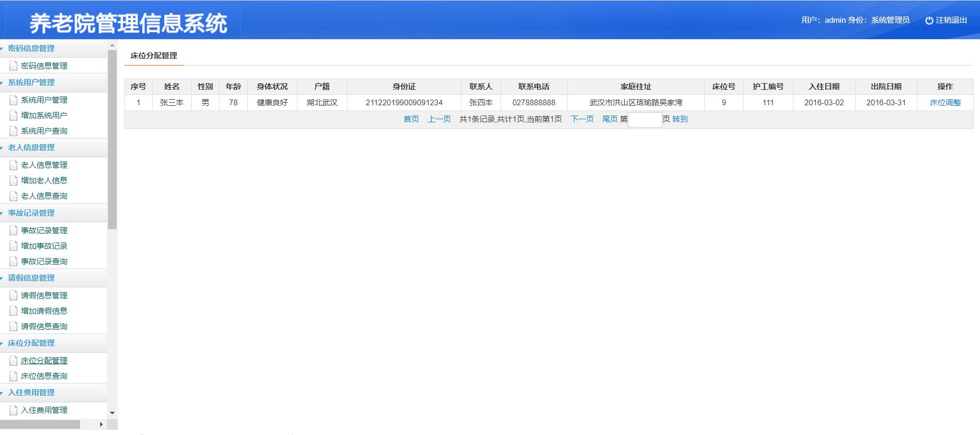
Task: Click contact person cell 张四丰
Action: (x=481, y=103)
